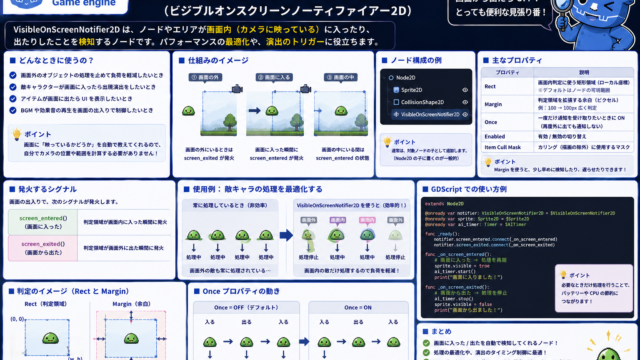This screenshot has width=640, height=360.
Task: Click the lightbulb icon in the GDScript pink note
Action: [563, 274]
